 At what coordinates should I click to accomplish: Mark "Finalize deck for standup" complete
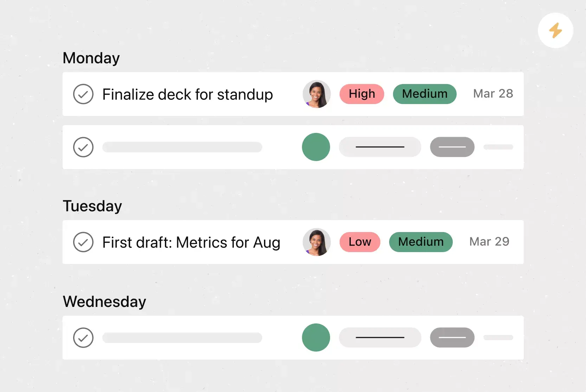pyautogui.click(x=83, y=94)
